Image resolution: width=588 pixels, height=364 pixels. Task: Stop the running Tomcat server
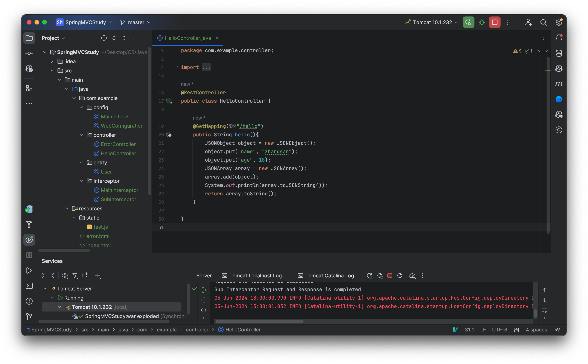coord(494,22)
